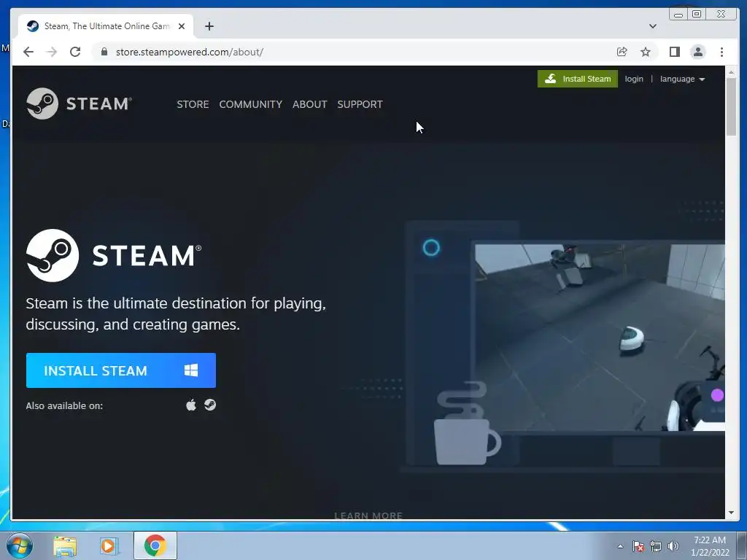Open the Chrome three-dot menu

(x=721, y=52)
